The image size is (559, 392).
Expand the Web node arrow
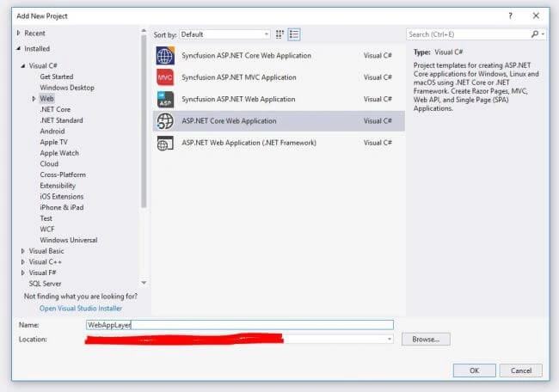click(x=34, y=99)
